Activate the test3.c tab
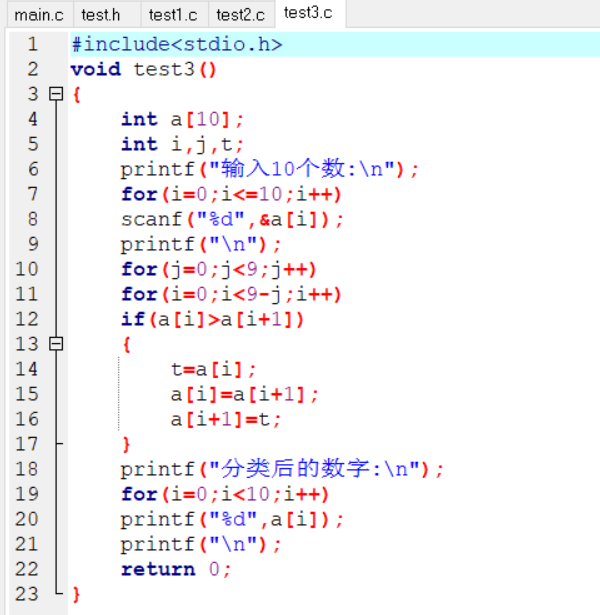 point(310,13)
